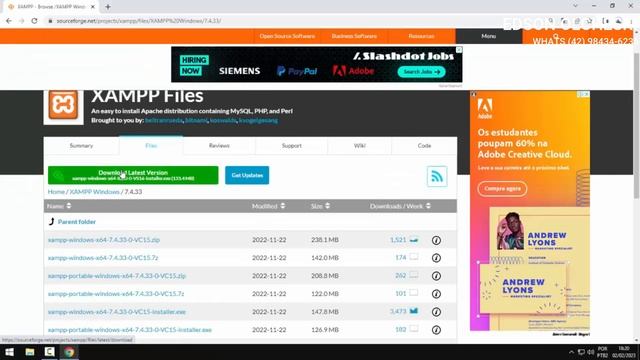640x360 pixels.
Task: Open the Wiki tab
Action: (360, 146)
